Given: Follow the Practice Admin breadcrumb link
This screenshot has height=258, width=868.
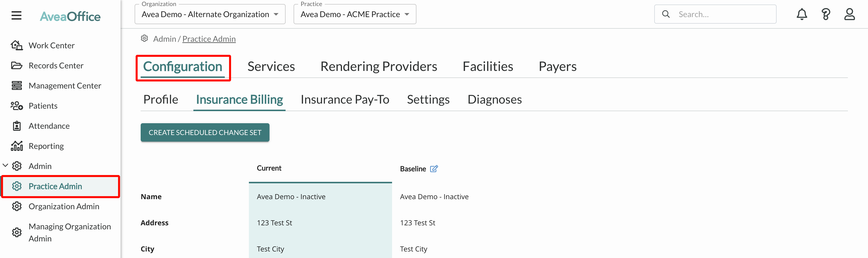Looking at the screenshot, I should 209,39.
